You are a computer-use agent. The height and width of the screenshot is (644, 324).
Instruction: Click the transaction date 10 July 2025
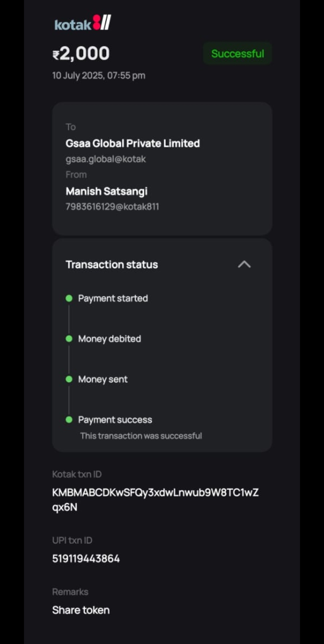tap(98, 75)
